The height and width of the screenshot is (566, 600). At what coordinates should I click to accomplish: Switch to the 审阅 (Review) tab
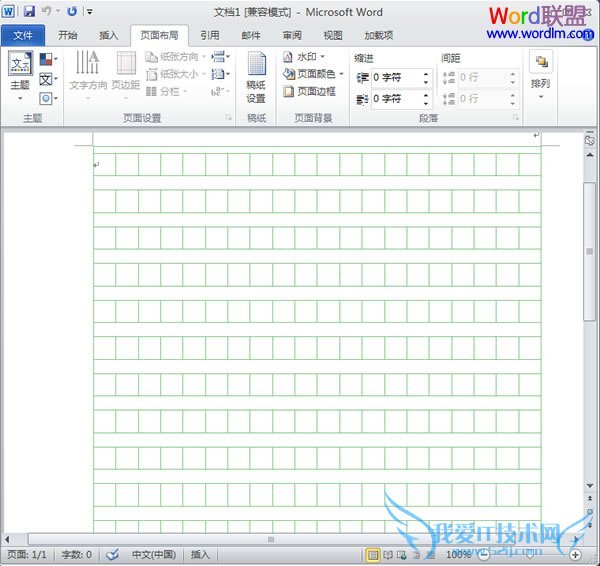291,35
